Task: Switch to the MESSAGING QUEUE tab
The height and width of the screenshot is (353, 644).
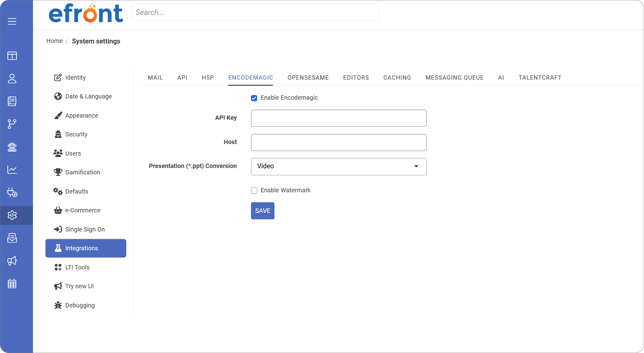Action: (454, 77)
